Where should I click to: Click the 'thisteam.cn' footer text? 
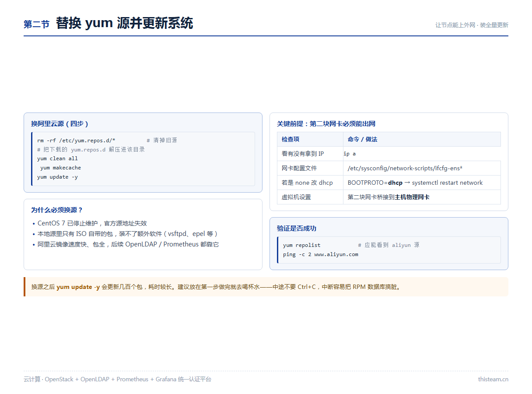click(493, 379)
